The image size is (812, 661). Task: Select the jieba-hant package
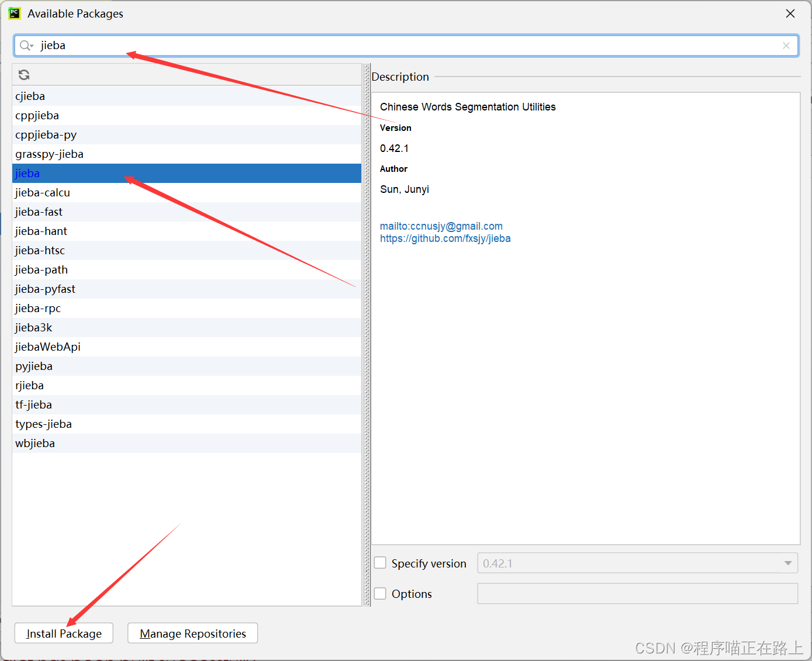187,231
